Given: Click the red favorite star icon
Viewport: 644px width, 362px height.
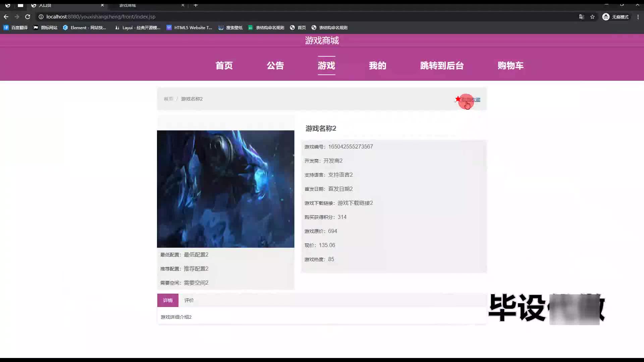Looking at the screenshot, I should click(458, 99).
